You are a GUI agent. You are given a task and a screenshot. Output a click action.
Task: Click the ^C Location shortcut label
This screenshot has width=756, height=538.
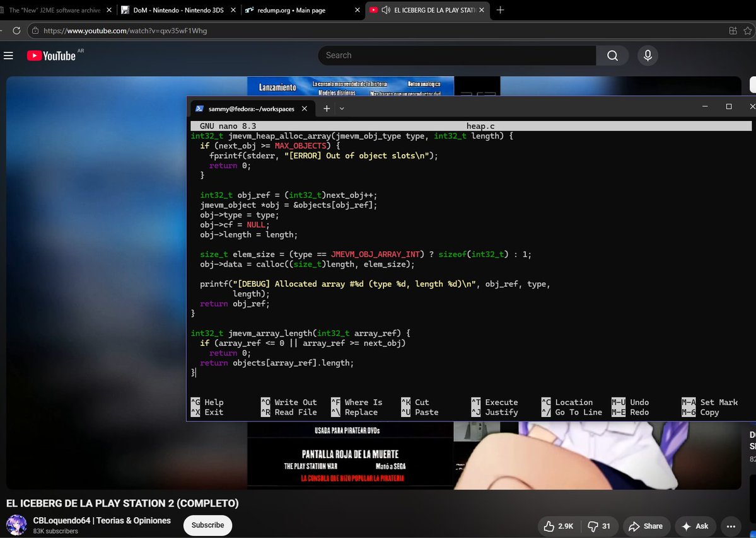(567, 402)
